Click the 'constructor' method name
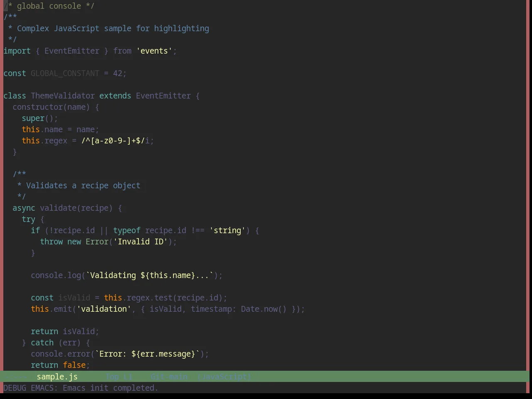The image size is (532, 399). [x=37, y=107]
